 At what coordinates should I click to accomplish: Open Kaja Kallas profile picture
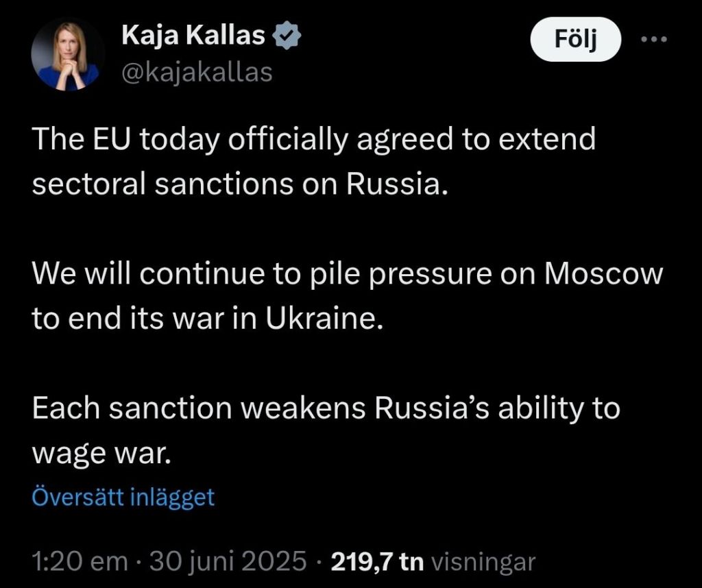pyautogui.click(x=66, y=54)
